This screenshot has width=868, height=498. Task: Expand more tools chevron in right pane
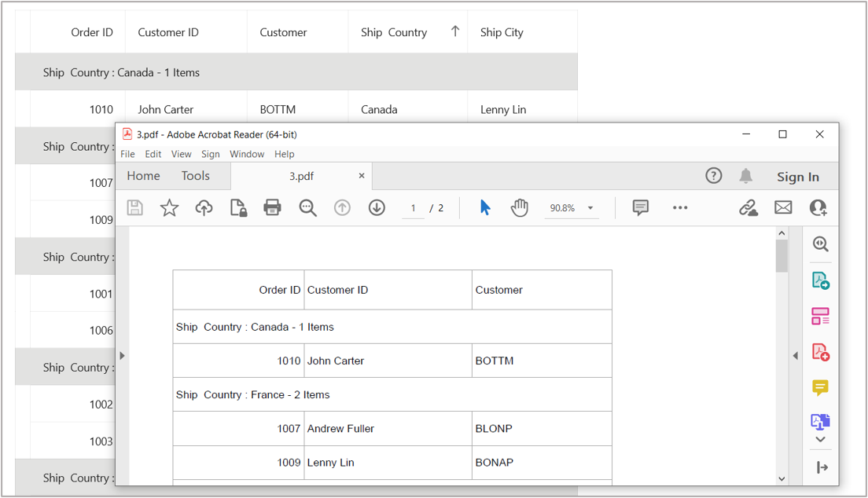820,439
